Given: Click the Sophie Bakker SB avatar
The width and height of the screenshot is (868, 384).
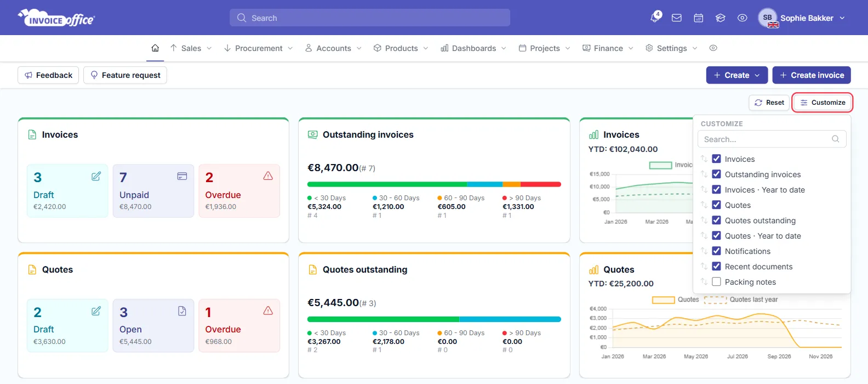Looking at the screenshot, I should point(768,18).
